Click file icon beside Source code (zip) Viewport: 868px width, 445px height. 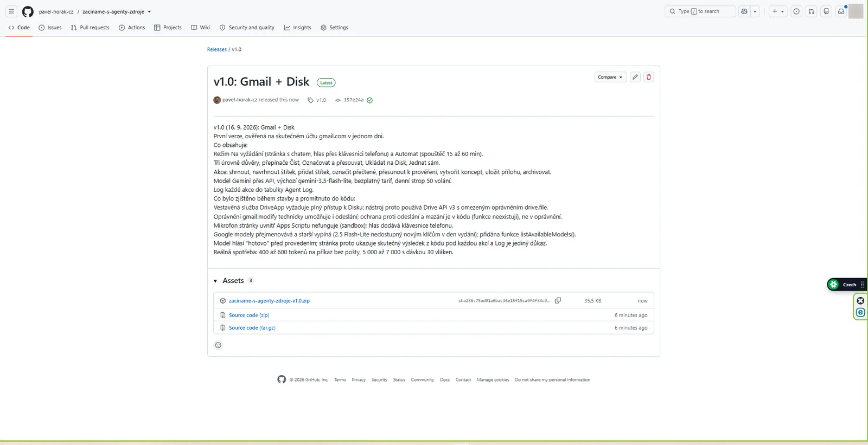(223, 315)
